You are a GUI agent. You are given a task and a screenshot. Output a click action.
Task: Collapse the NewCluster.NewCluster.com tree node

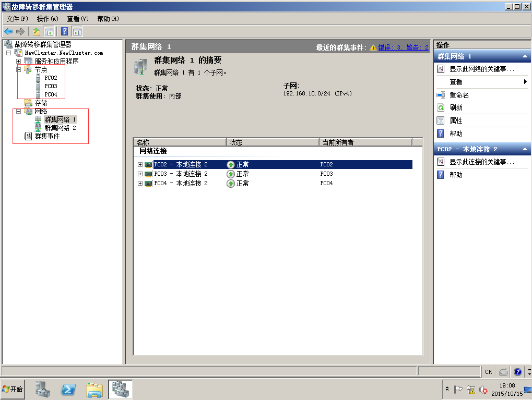point(9,53)
